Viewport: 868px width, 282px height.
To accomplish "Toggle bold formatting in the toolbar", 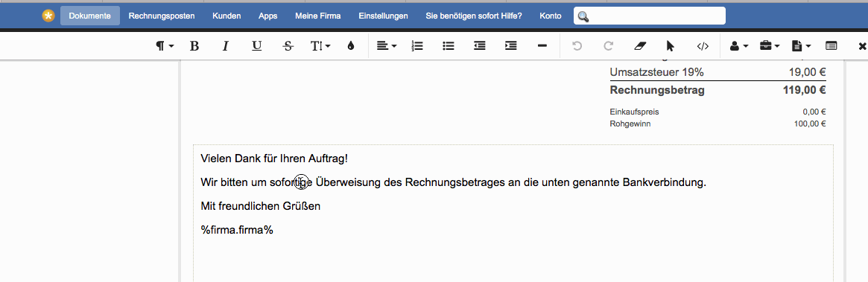I will [194, 46].
